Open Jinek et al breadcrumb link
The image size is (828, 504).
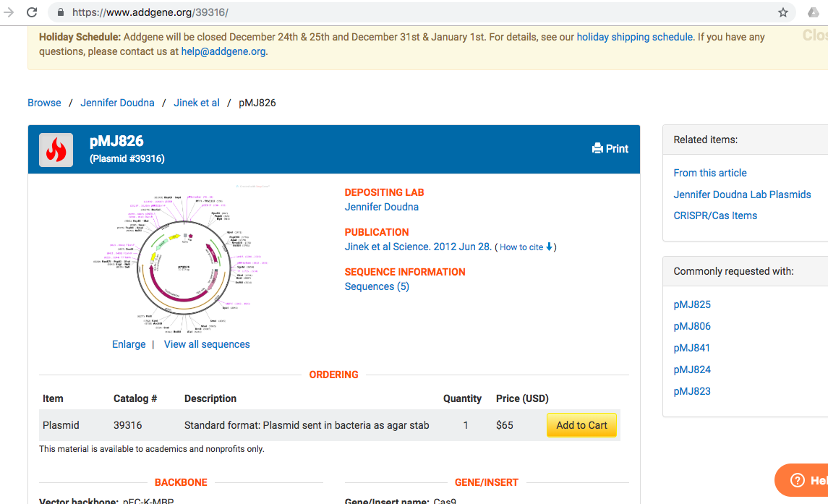pos(197,103)
